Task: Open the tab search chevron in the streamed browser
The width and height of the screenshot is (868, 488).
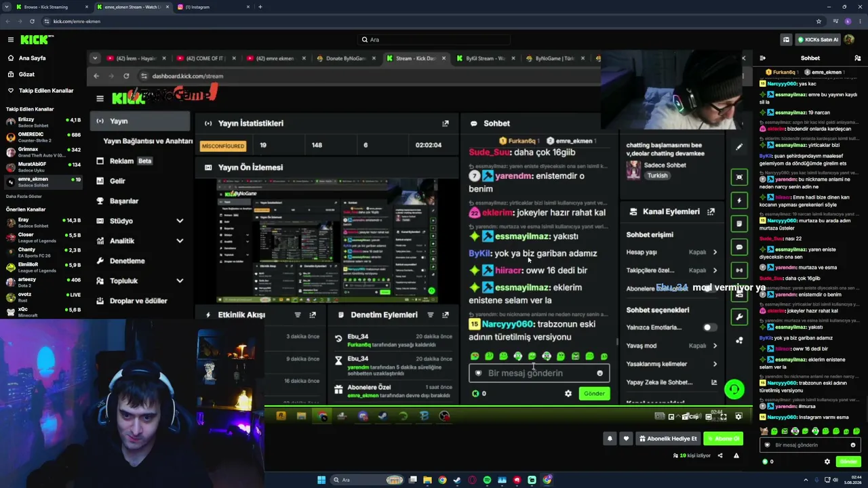Action: pyautogui.click(x=95, y=58)
